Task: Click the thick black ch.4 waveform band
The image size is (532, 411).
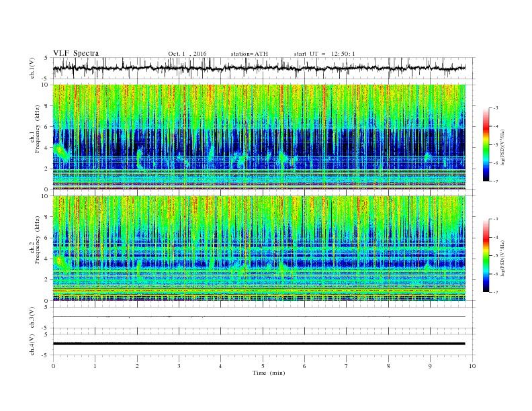Action: (259, 344)
